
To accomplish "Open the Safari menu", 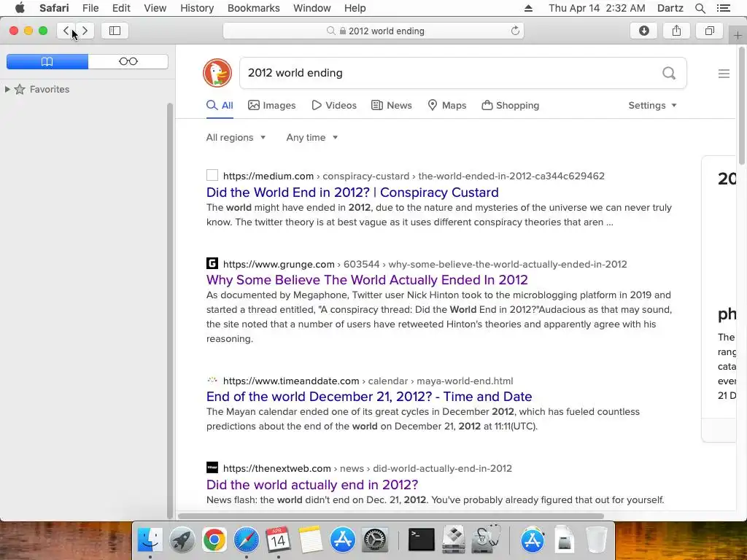I will pyautogui.click(x=54, y=8).
